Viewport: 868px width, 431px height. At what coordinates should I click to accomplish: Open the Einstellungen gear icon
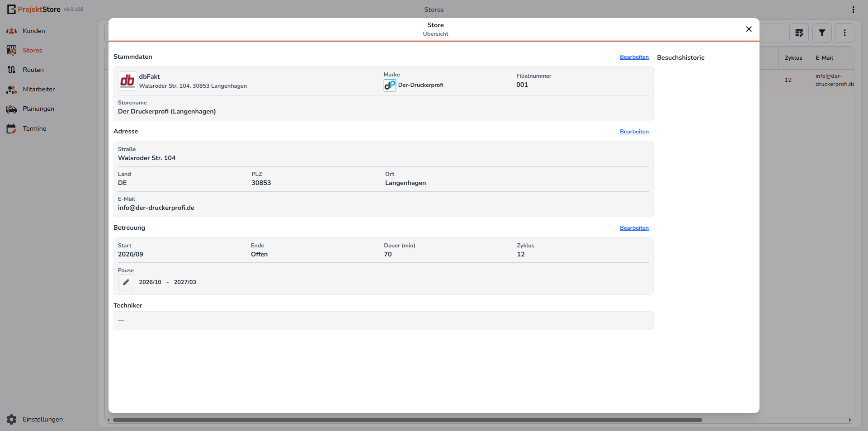point(12,419)
